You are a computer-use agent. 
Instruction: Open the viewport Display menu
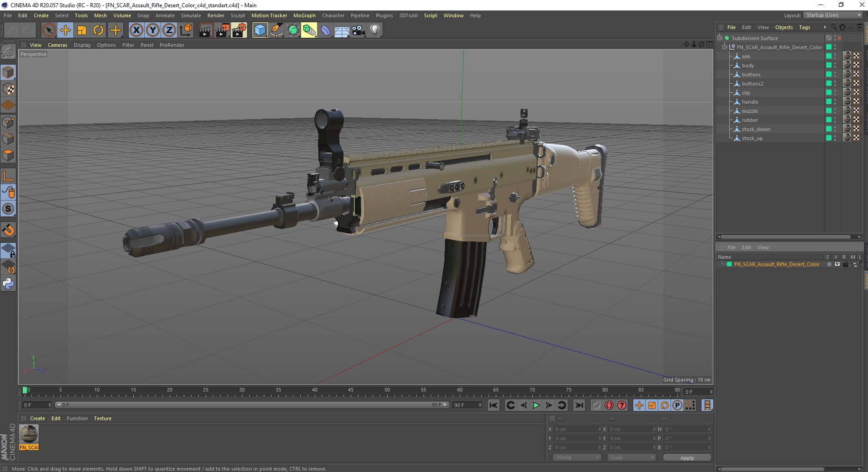point(82,45)
